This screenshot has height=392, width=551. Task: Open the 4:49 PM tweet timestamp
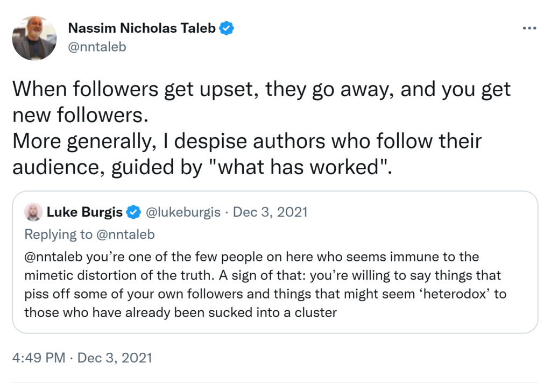coord(45,358)
